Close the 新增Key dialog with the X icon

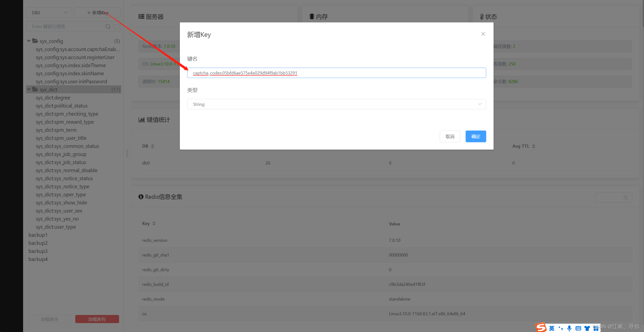483,34
